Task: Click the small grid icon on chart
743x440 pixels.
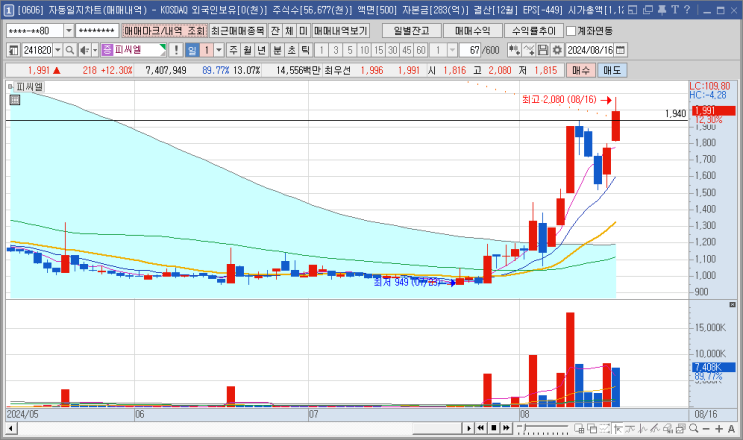Action: pos(15,99)
